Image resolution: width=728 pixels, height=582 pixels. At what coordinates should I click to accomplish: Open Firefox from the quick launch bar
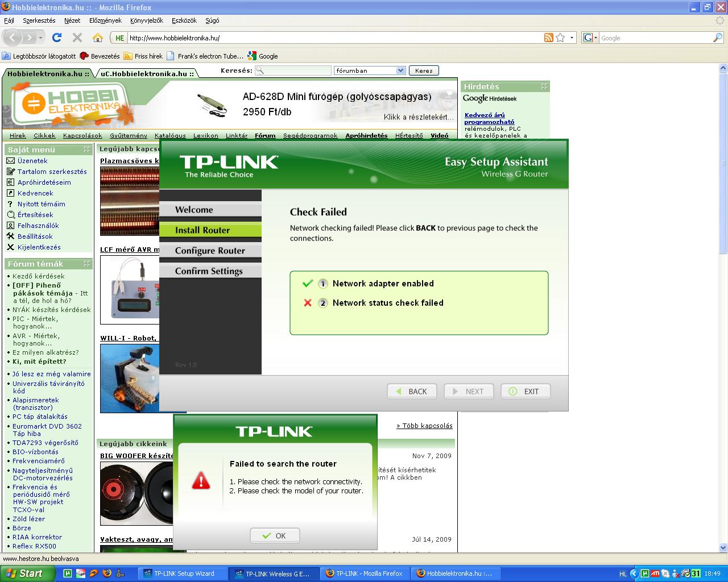106,573
